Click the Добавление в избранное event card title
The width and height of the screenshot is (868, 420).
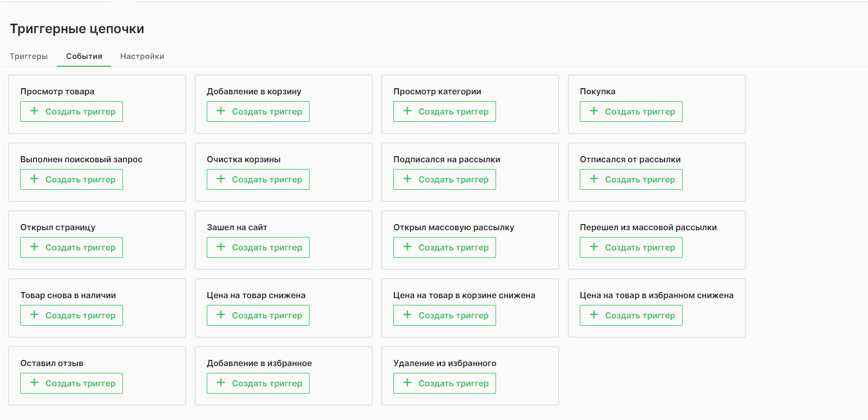tap(259, 363)
